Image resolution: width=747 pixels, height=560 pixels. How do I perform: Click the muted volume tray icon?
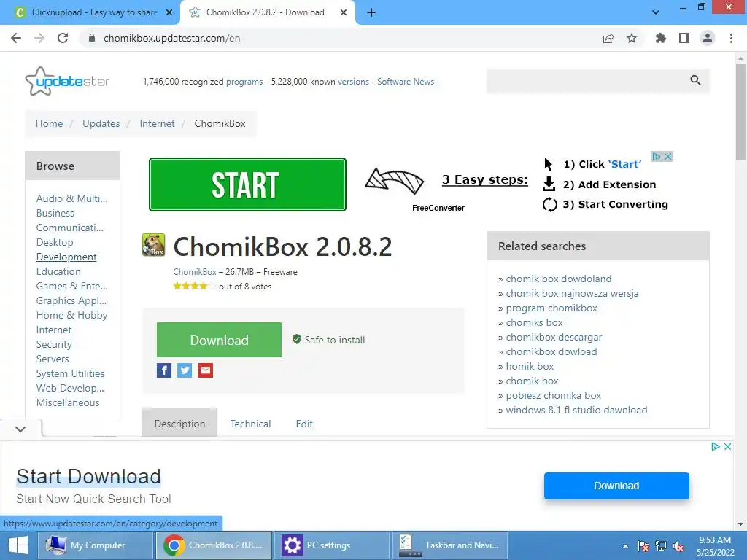point(678,546)
